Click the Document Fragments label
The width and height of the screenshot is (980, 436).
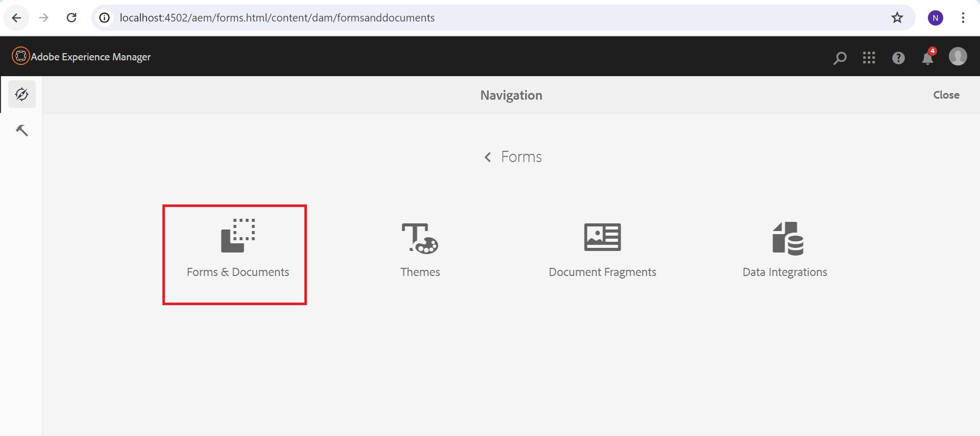[x=603, y=272]
